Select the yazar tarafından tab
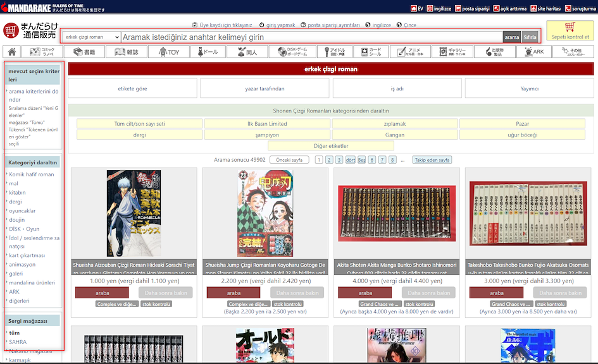 pos(265,88)
